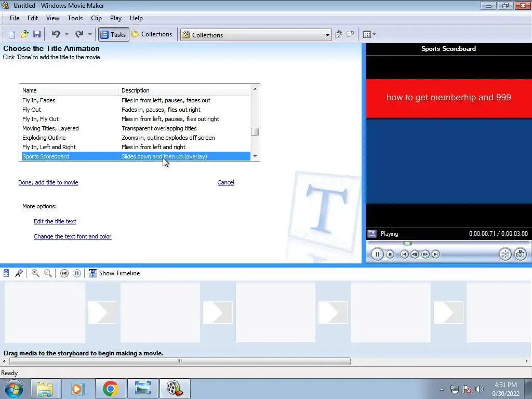
Task: Open the Collections location combo box
Action: coord(256,35)
